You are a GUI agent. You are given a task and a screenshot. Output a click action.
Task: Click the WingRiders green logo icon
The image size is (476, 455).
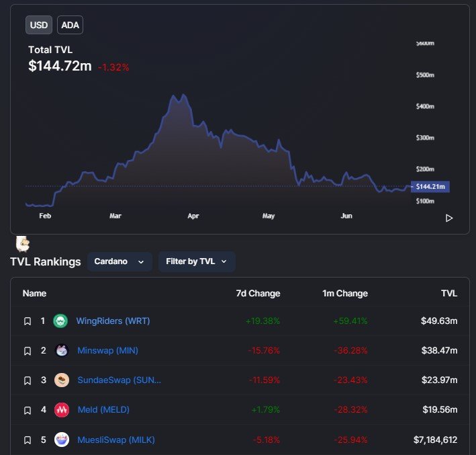coord(60,321)
